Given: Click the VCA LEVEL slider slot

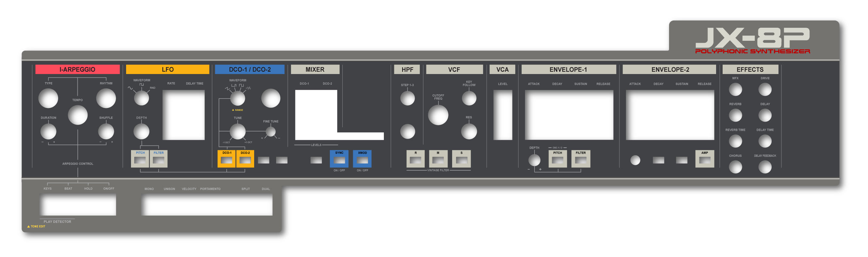Looking at the screenshot, I should [x=502, y=115].
